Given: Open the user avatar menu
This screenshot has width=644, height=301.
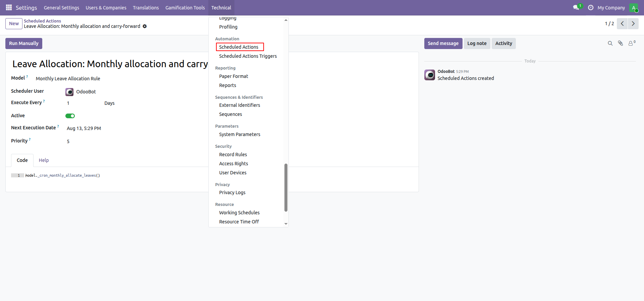Looking at the screenshot, I should (634, 7).
